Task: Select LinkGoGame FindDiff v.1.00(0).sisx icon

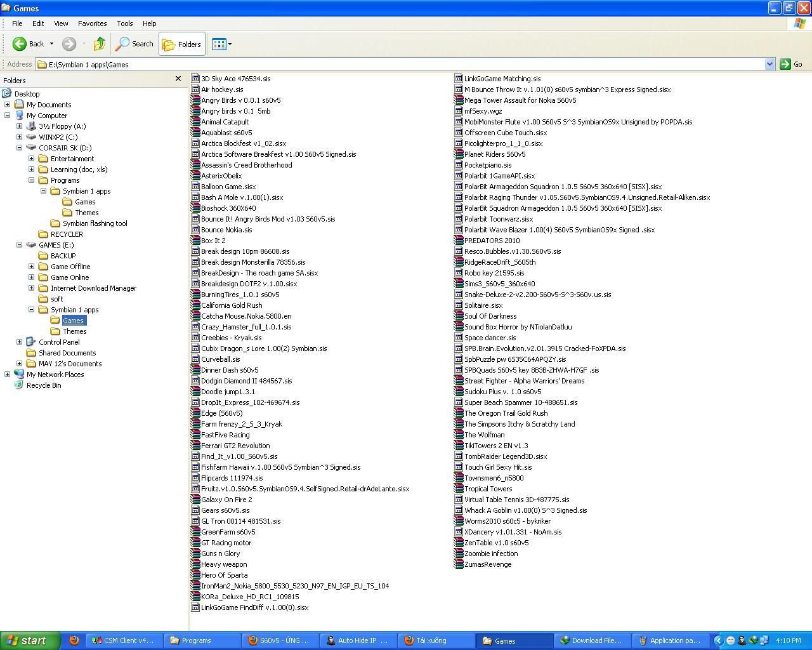Action: click(x=195, y=607)
